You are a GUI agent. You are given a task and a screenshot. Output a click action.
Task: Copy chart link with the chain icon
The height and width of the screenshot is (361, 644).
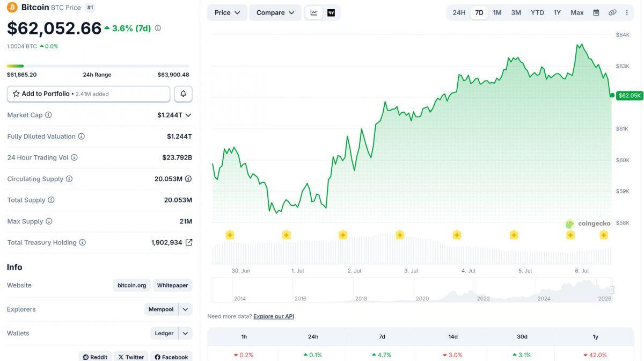click(x=612, y=12)
